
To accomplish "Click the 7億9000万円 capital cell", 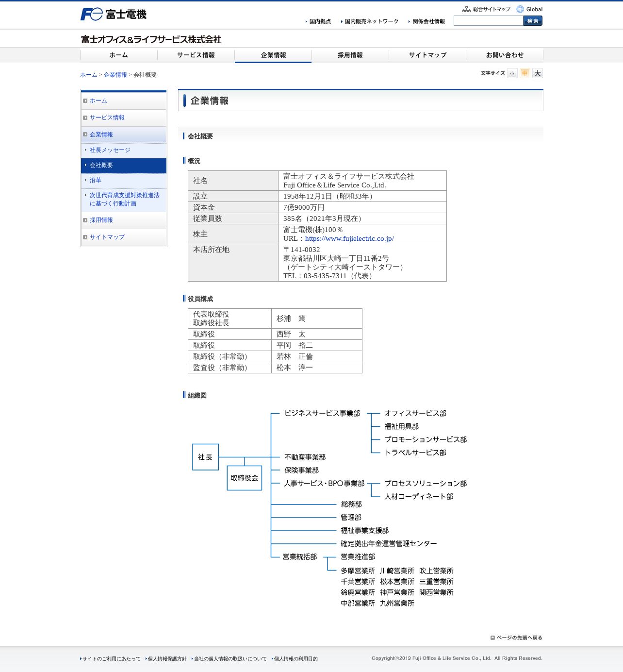I will pyautogui.click(x=362, y=207).
